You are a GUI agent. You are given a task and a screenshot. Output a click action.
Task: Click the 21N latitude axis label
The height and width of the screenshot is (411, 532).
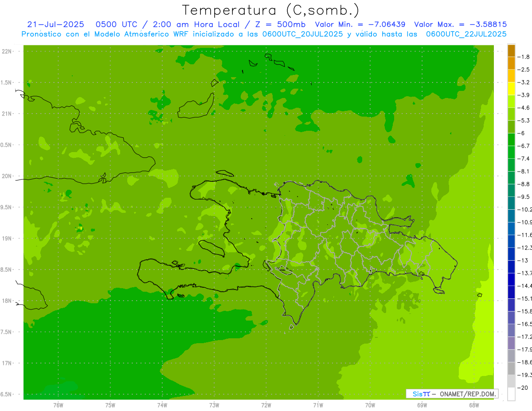click(7, 114)
